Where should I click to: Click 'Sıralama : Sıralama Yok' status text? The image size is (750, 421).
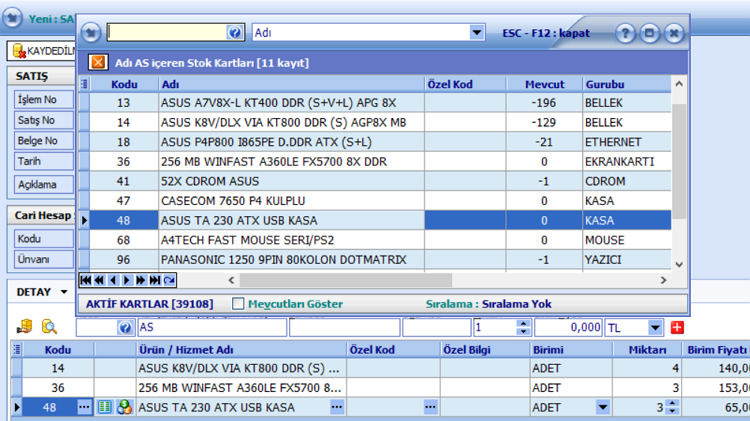[488, 304]
